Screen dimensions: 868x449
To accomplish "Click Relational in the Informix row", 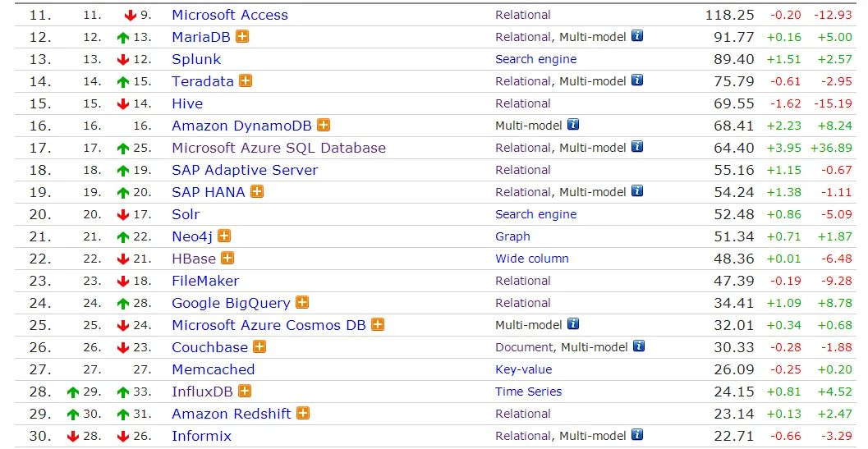I will tap(523, 436).
